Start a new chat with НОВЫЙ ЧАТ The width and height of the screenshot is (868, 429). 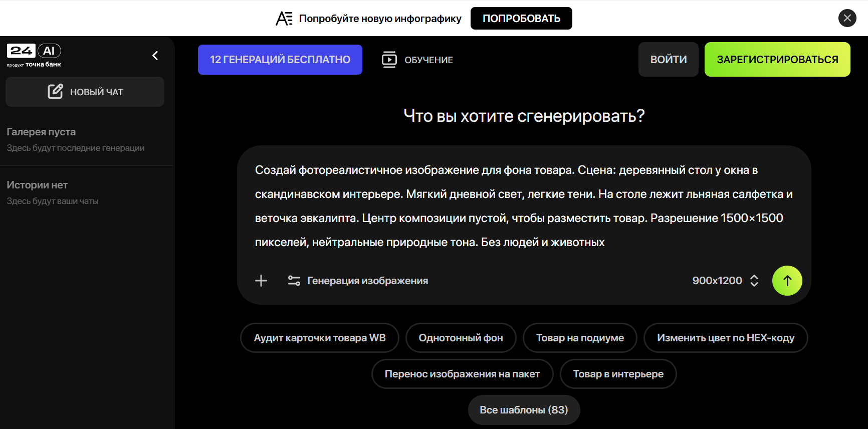coord(85,92)
